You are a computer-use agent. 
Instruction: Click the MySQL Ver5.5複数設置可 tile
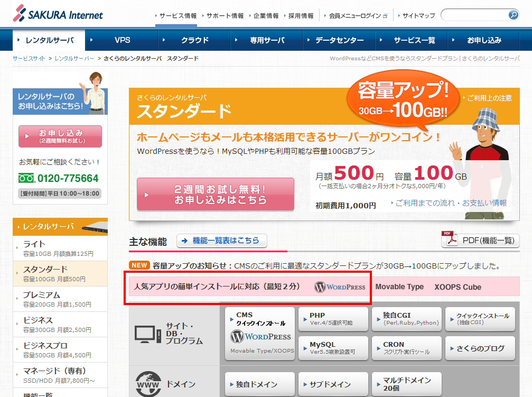[x=333, y=348]
